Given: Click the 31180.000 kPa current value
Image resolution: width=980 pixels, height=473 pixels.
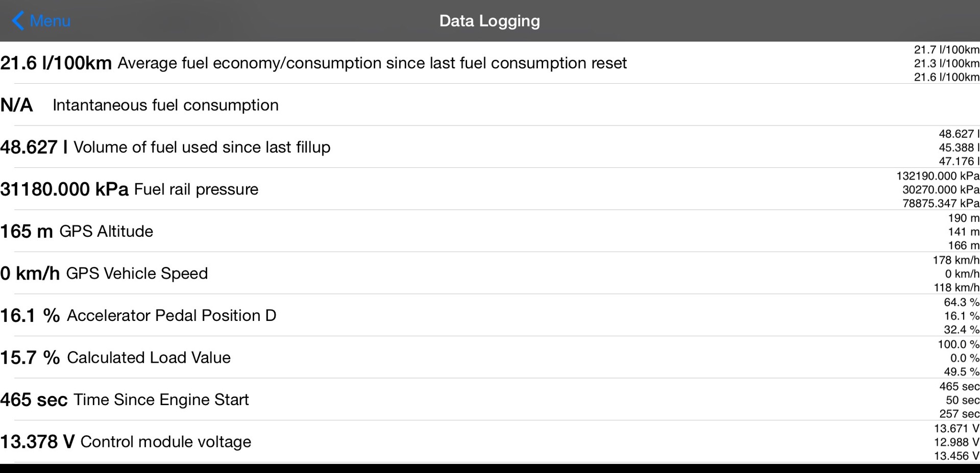Looking at the screenshot, I should [64, 189].
